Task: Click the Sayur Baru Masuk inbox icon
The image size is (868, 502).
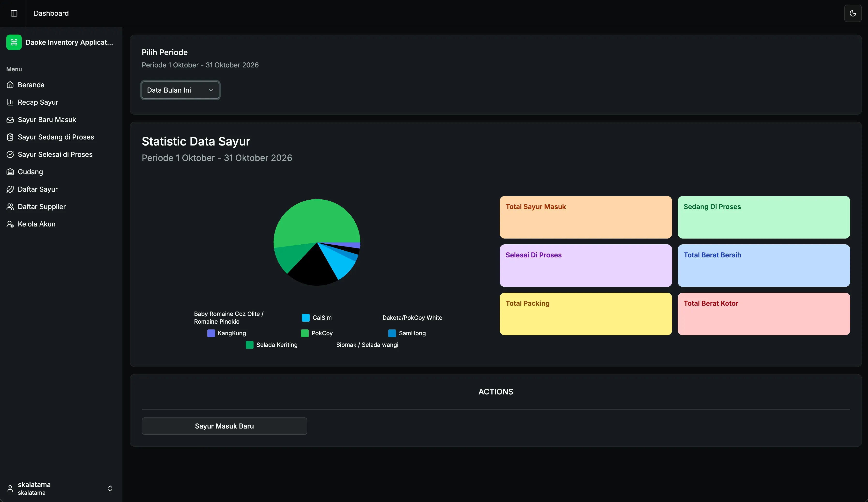Action: [x=10, y=120]
